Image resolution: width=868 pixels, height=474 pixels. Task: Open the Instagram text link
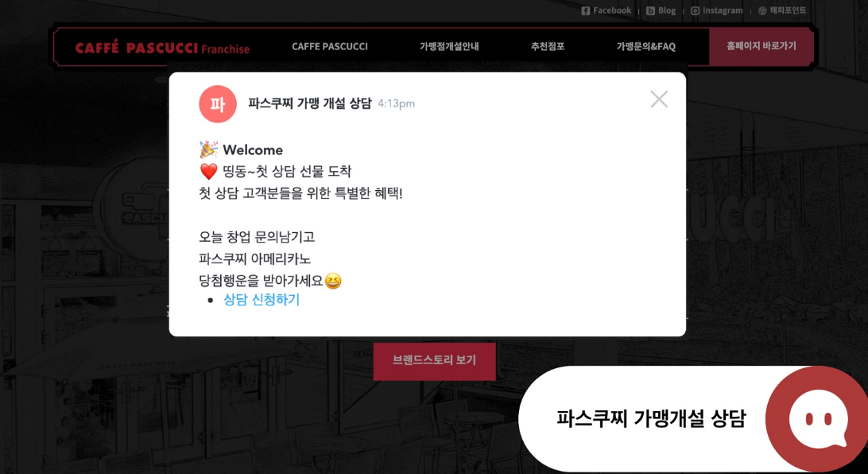click(723, 10)
